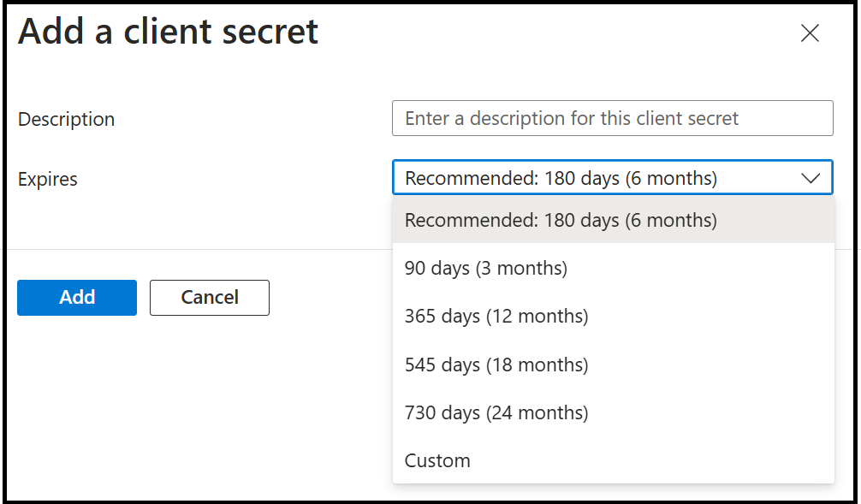Select 365 days (12 months) option

click(496, 316)
